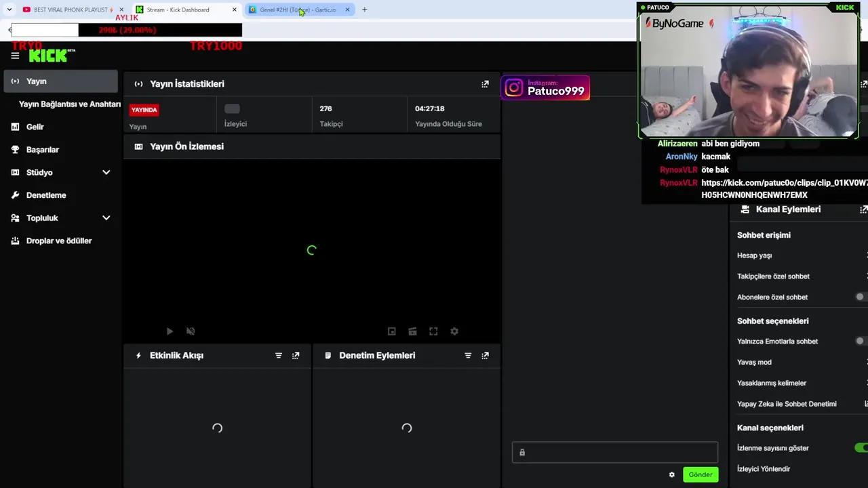This screenshot has height=488, width=868.
Task: Enter fullscreen in stream preview
Action: (x=433, y=331)
